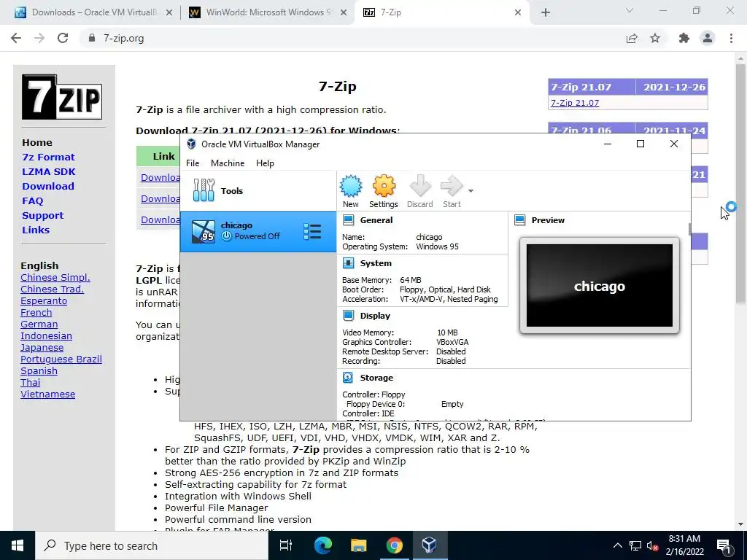
Task: Open File Explorer from taskbar
Action: (359, 545)
